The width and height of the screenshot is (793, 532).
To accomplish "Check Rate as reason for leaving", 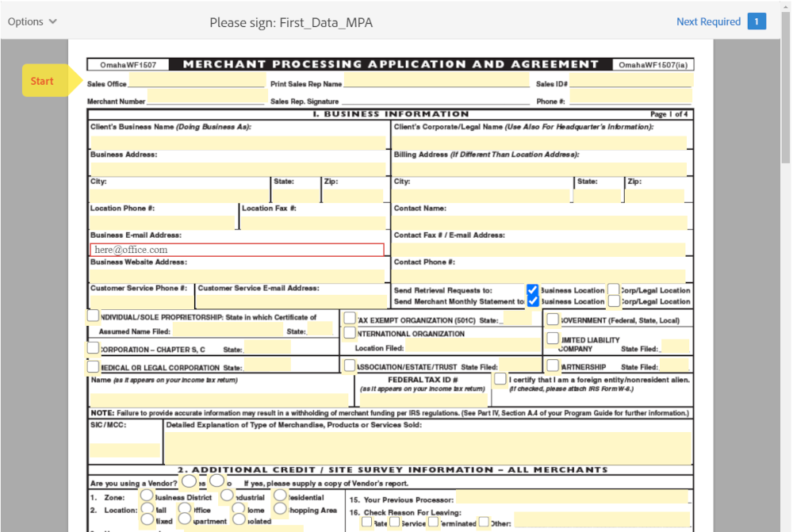I will pyautogui.click(x=366, y=522).
